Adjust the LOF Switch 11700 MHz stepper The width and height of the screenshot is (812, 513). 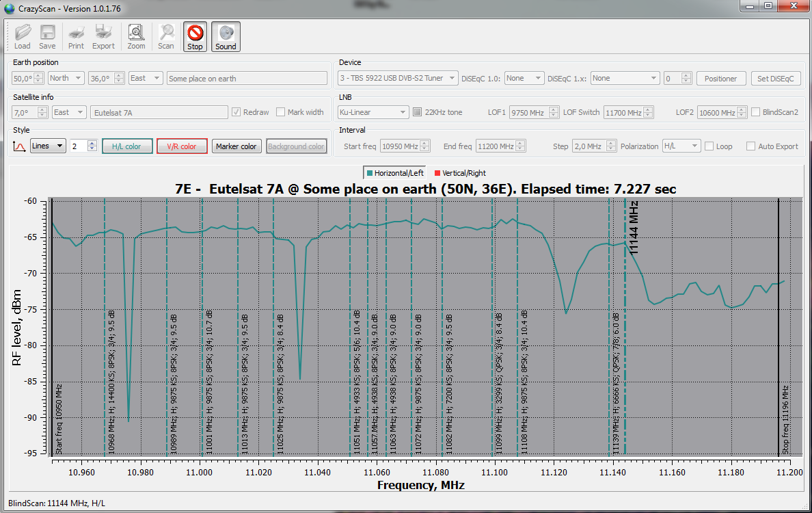click(x=649, y=112)
